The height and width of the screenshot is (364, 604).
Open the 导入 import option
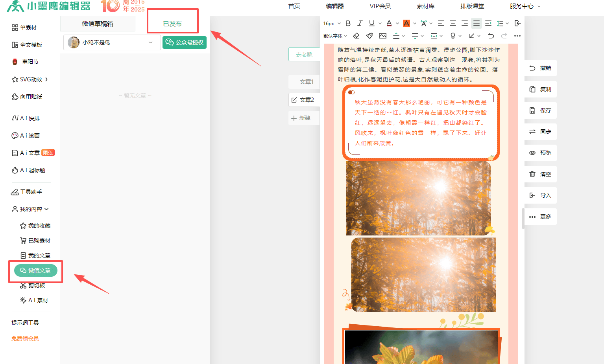pyautogui.click(x=540, y=195)
